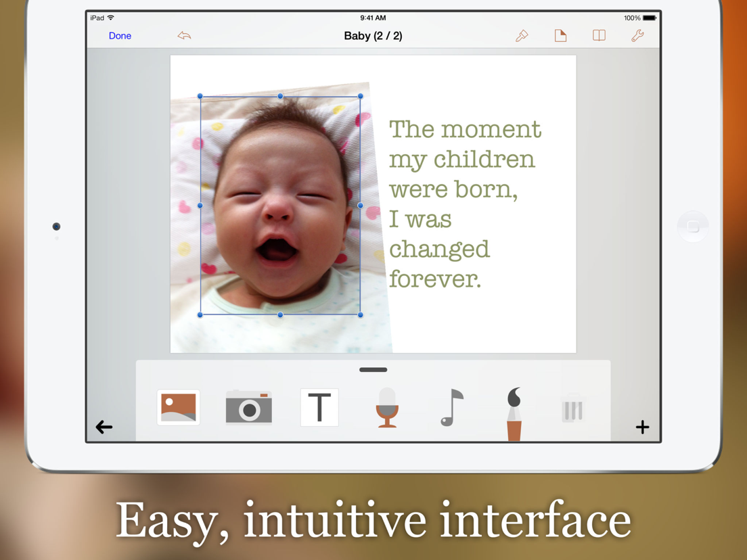Grab the bottom-right selection handle
The height and width of the screenshot is (560, 747).
[361, 314]
